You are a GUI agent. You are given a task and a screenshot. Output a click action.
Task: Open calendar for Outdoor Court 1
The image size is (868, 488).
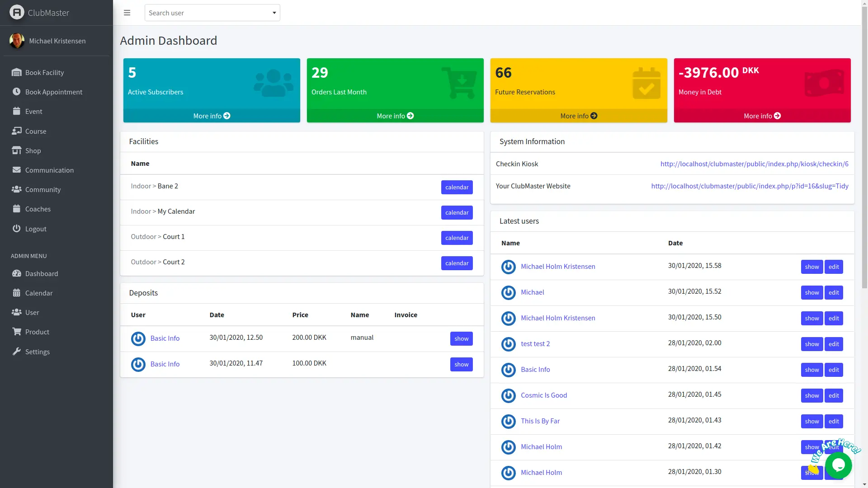click(457, 238)
